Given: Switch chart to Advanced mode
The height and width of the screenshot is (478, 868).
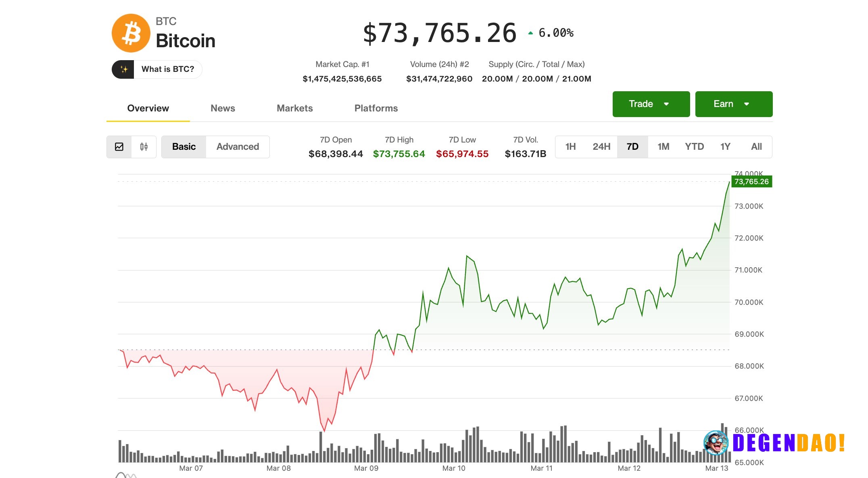Looking at the screenshot, I should (x=237, y=147).
